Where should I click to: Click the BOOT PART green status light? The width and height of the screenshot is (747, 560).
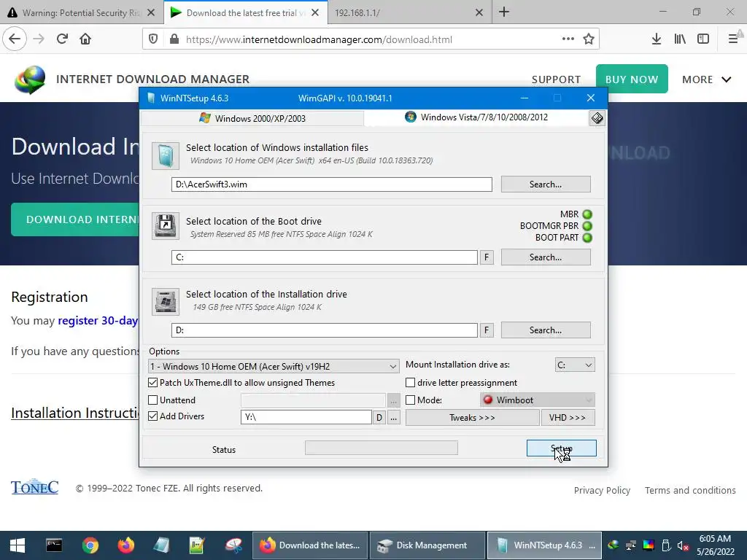click(x=587, y=238)
